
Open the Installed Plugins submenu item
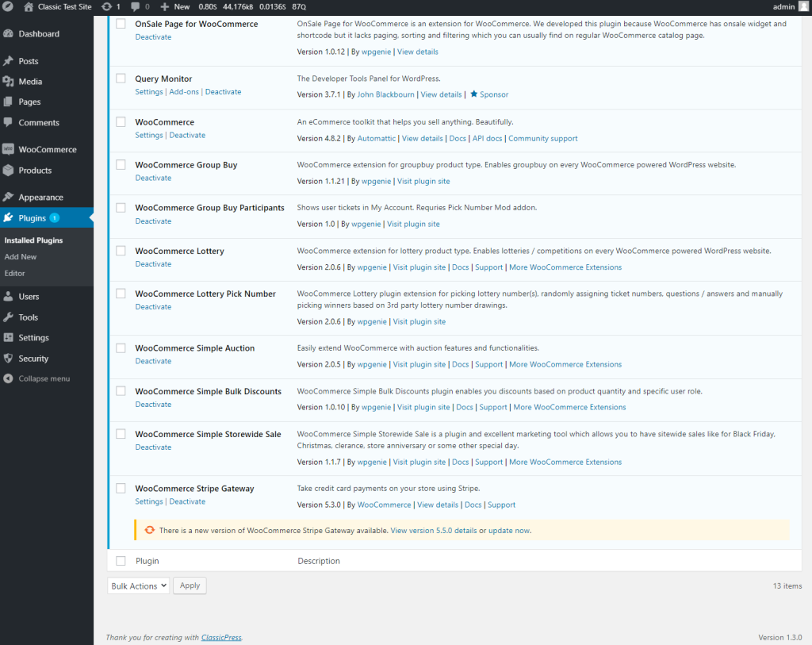coord(33,240)
